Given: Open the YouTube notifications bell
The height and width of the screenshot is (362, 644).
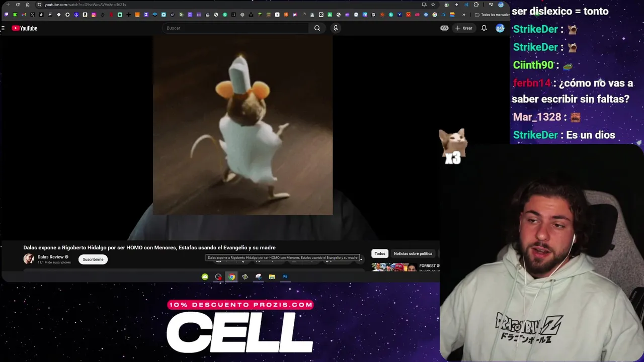Looking at the screenshot, I should (484, 28).
